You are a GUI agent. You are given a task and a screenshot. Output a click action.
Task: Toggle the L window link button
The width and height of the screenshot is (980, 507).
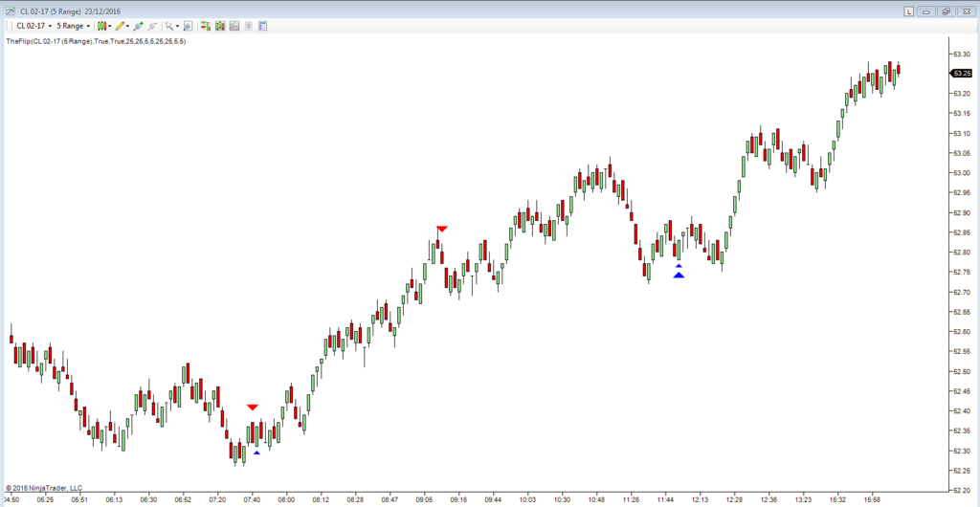pos(908,11)
